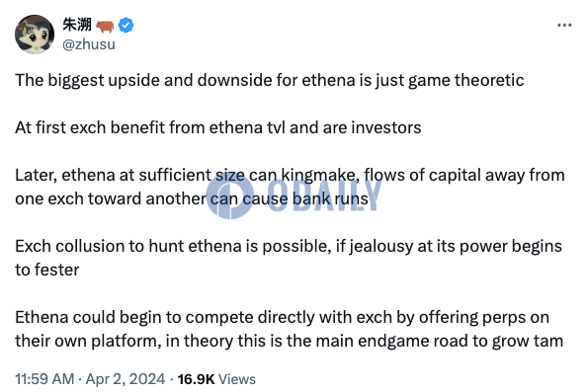Select the paragraph about Exch collusion
The image size is (588, 392).
point(289,258)
